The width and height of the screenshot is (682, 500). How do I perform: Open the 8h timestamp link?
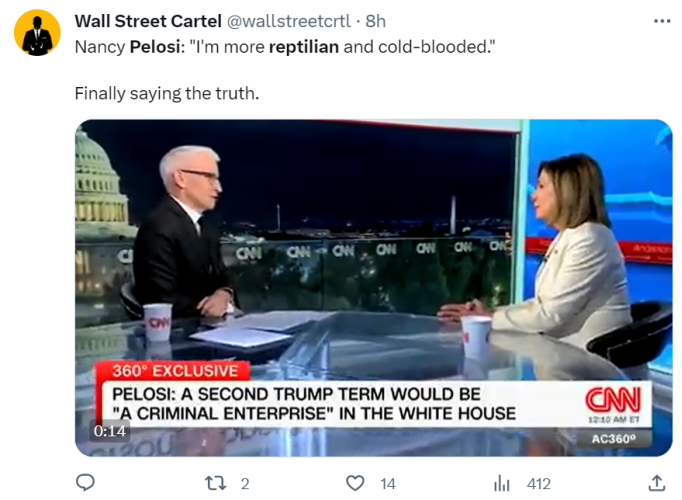point(375,21)
